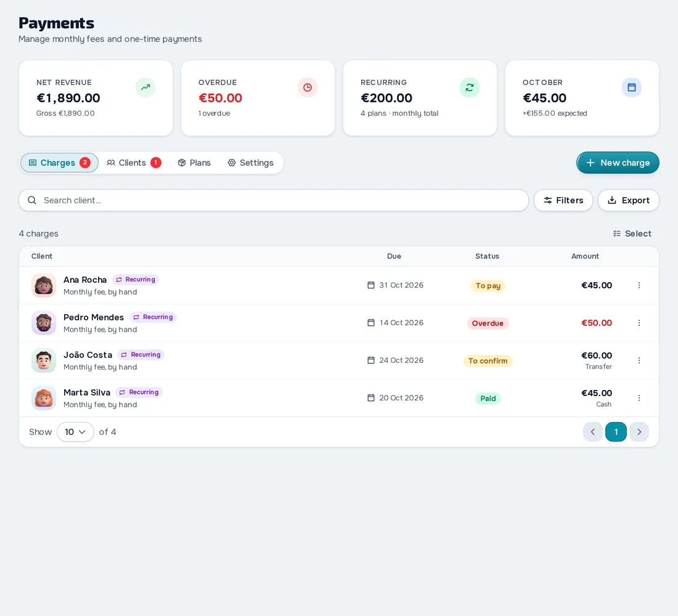Go to the previous page with the left chevron
The height and width of the screenshot is (616, 678).
tap(593, 432)
